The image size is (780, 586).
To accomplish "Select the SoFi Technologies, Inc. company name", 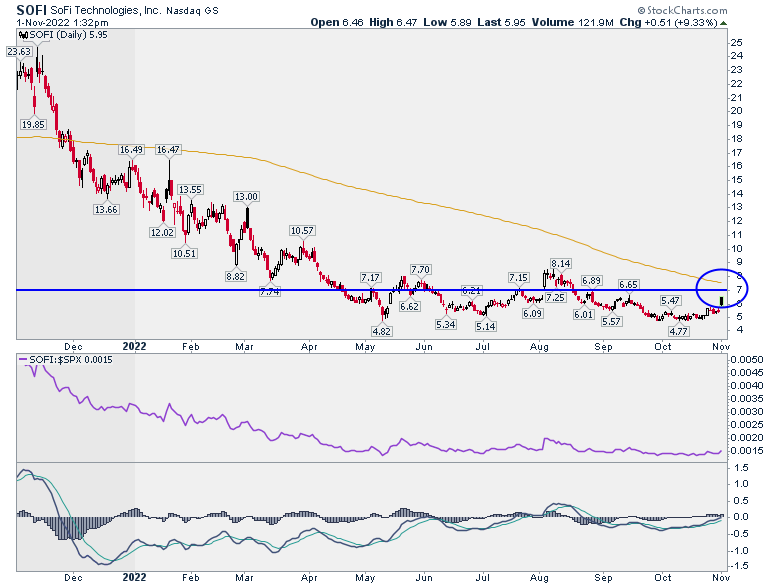I will click(105, 10).
